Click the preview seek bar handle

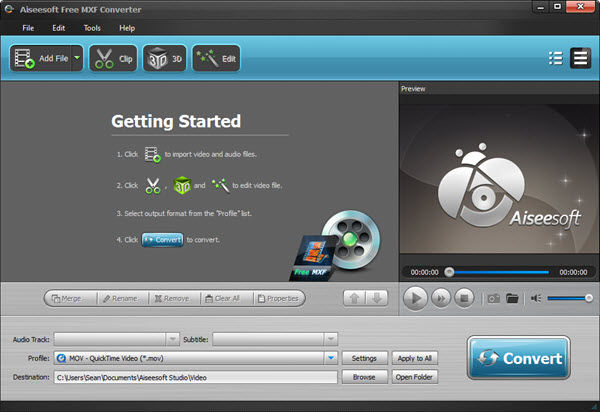[449, 272]
